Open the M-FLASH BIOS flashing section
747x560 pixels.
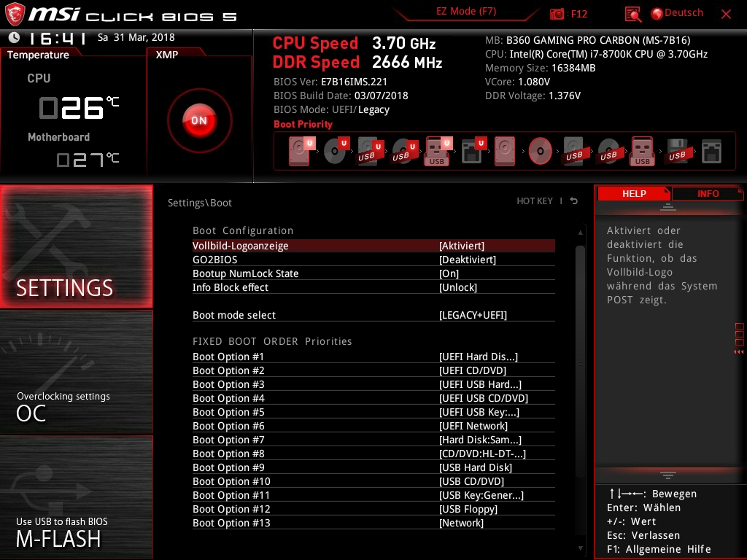click(x=76, y=497)
